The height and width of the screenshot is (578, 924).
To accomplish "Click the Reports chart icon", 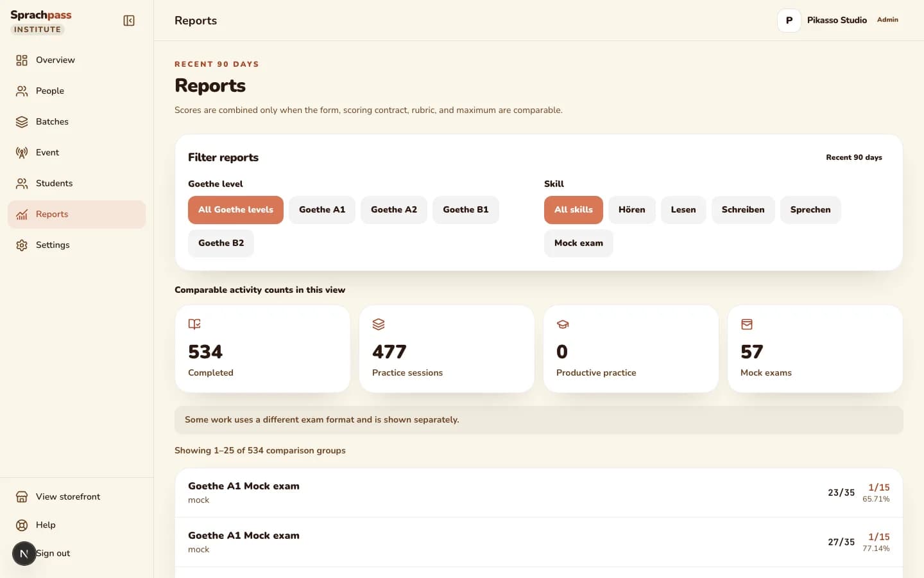I will click(22, 215).
